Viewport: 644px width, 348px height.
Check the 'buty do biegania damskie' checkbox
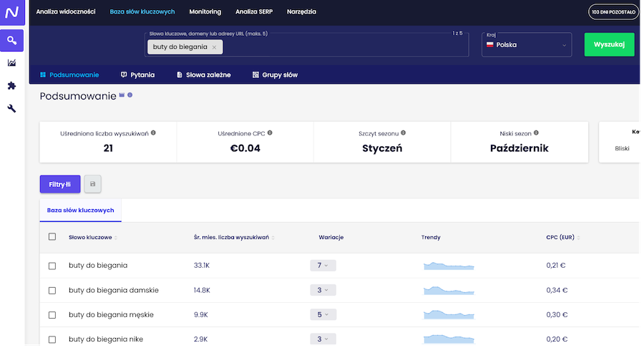tap(52, 291)
